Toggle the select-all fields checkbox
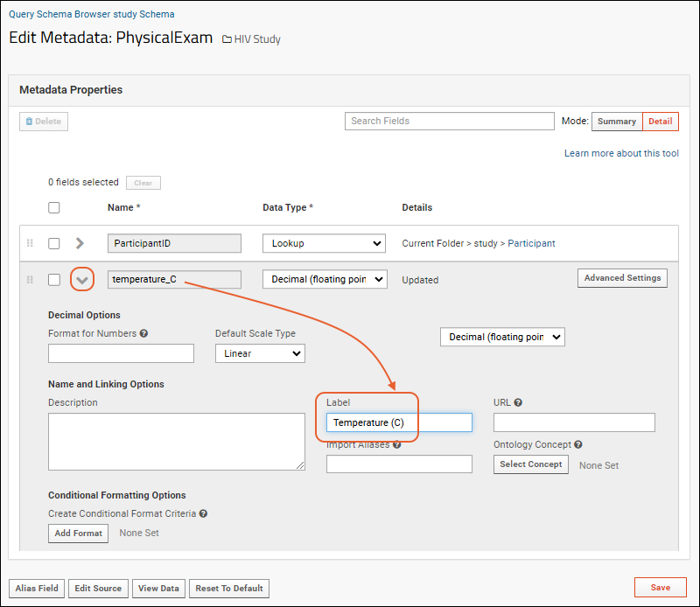The image size is (700, 607). click(x=54, y=207)
